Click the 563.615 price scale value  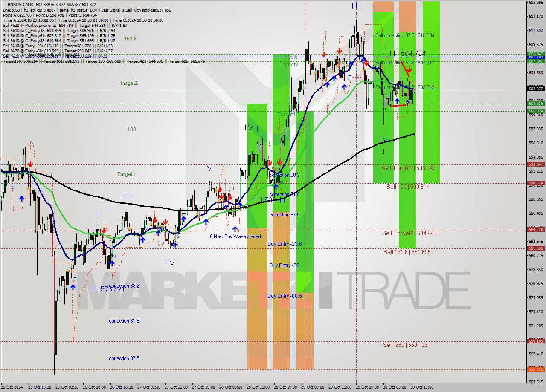point(535,382)
